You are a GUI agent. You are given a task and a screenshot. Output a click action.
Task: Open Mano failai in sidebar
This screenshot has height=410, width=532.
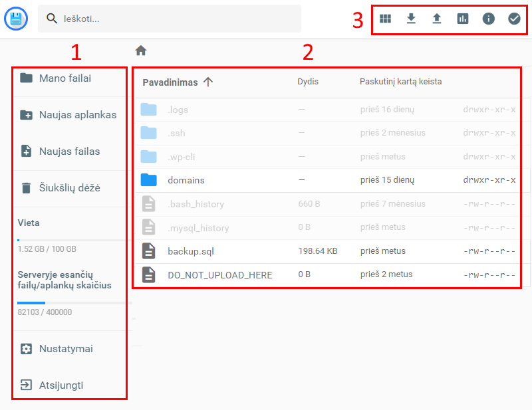65,78
